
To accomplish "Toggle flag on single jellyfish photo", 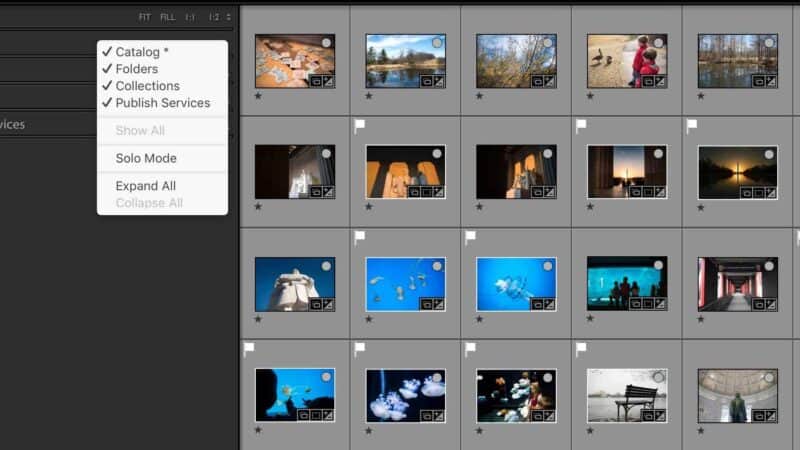I will pyautogui.click(x=470, y=237).
